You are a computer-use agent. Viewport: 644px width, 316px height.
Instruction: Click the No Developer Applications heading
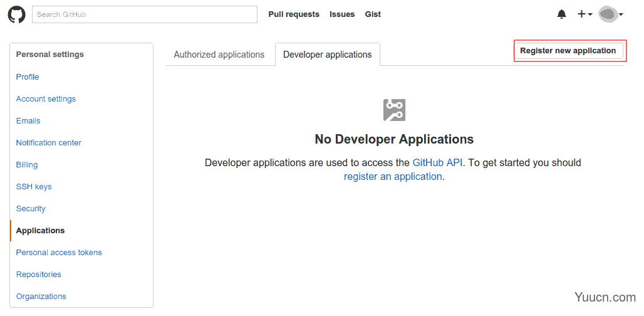click(394, 139)
